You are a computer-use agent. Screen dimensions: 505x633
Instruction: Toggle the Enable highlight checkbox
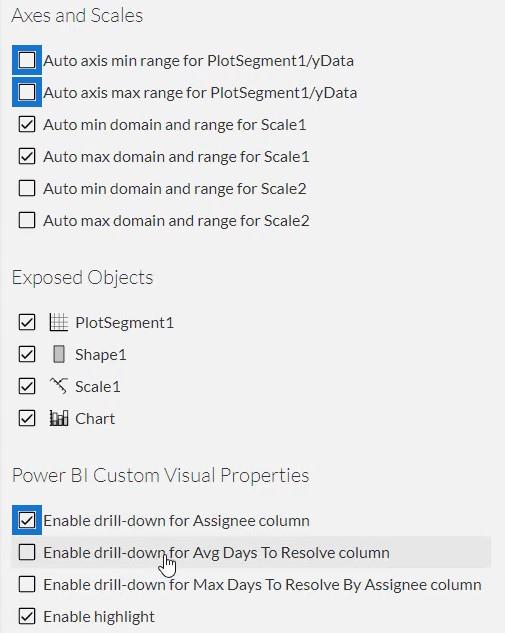[27, 616]
